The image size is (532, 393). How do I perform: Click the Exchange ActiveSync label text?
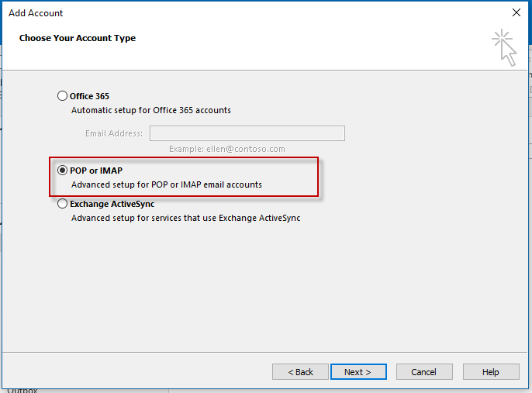(x=112, y=205)
